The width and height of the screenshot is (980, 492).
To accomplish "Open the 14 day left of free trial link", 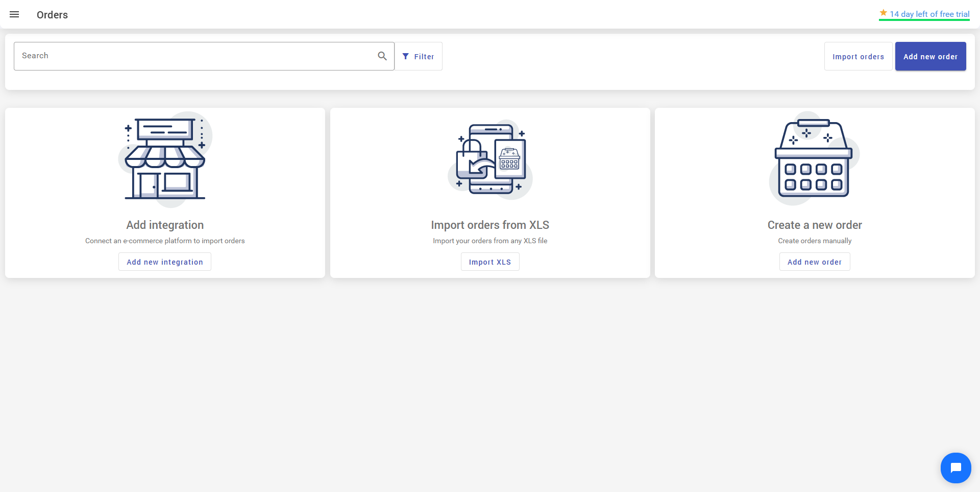I will click(x=929, y=14).
